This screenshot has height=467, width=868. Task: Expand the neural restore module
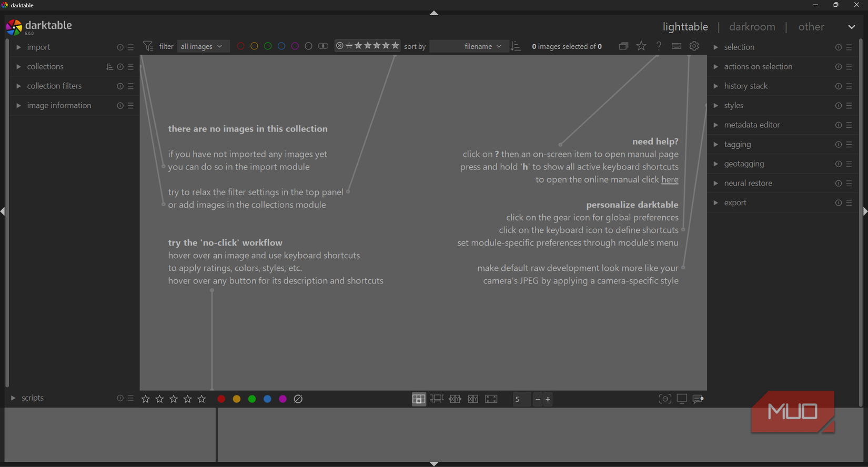coord(716,184)
